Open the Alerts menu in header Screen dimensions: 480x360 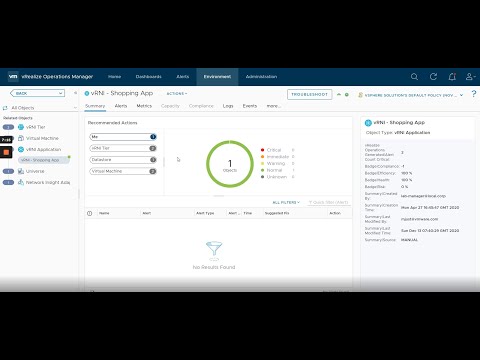[183, 77]
